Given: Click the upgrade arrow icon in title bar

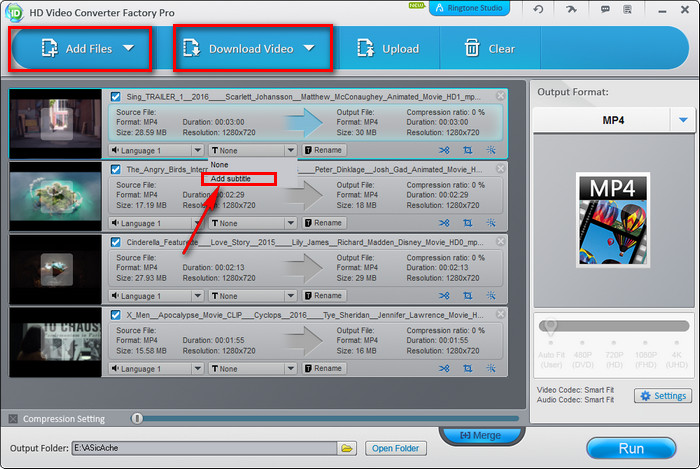Looking at the screenshot, I should (x=571, y=9).
